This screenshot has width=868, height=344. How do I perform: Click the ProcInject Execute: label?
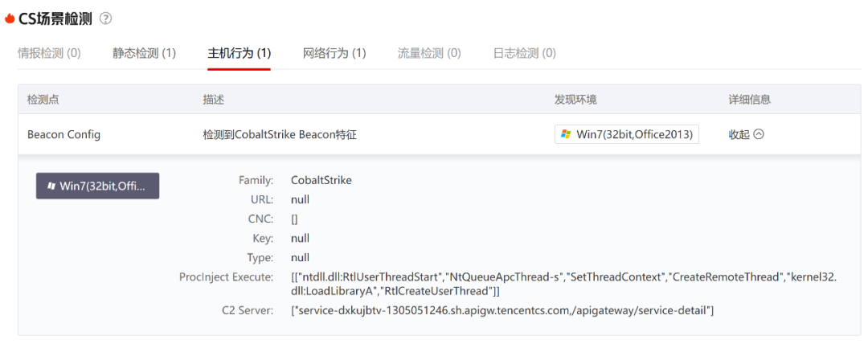(x=227, y=276)
